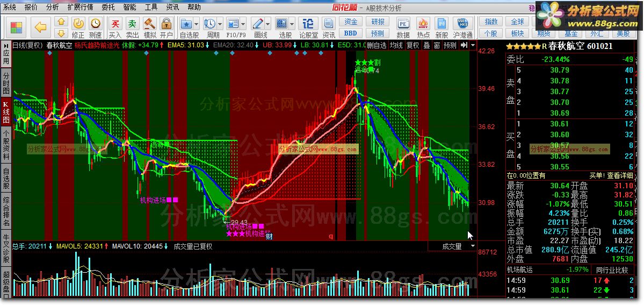The image size is (644, 305).
Task: Switch to the 自选股 side tab
Action: point(6,179)
